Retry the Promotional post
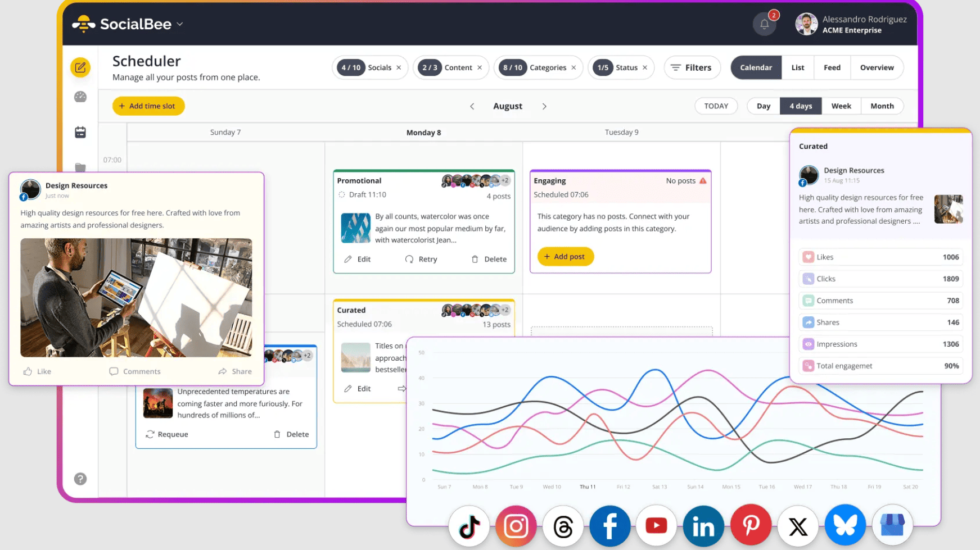980x550 pixels. click(x=421, y=259)
